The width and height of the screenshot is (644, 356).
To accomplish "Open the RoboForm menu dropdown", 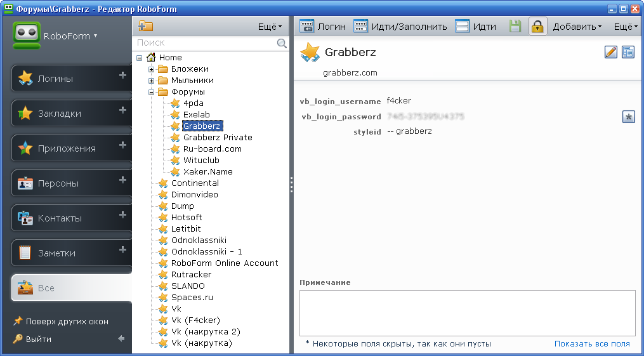I will coord(70,36).
